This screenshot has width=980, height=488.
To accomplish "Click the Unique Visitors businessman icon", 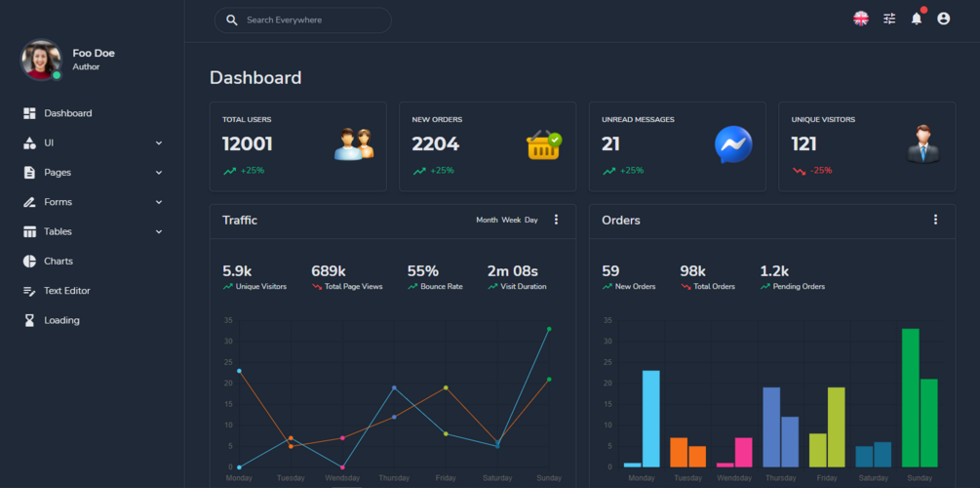I will point(923,144).
